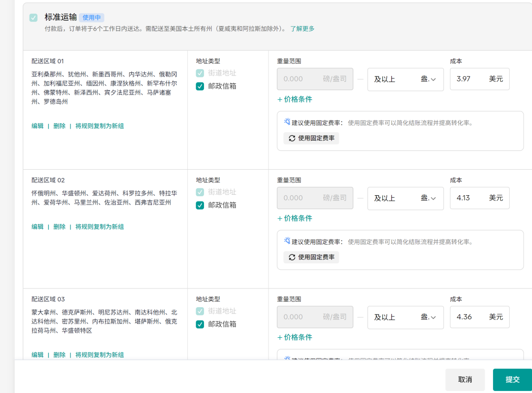Click 将规则复制为新组 for 配送区域 01

point(100,126)
